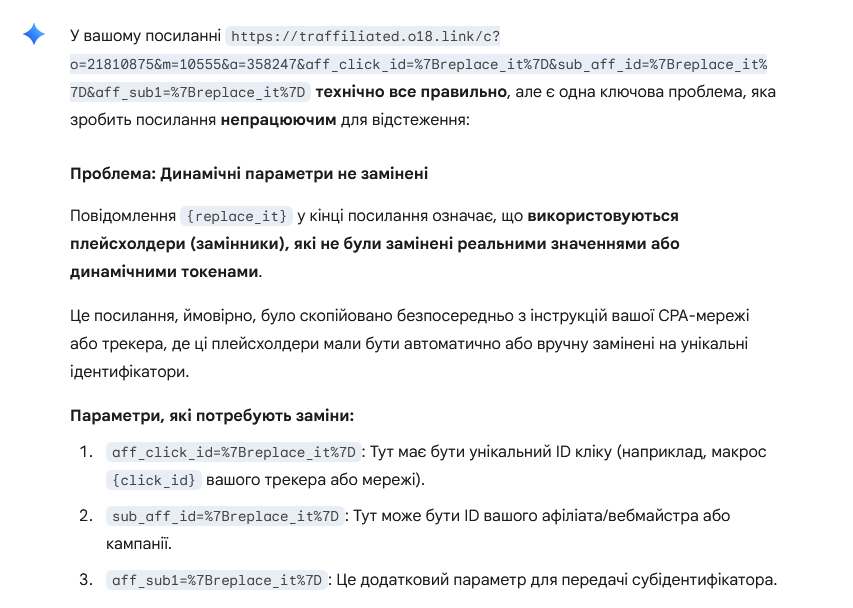The height and width of the screenshot is (608, 853).
Task: Click the sub_aff_id=%7Breplace_it%7D code chip
Action: coord(225,516)
